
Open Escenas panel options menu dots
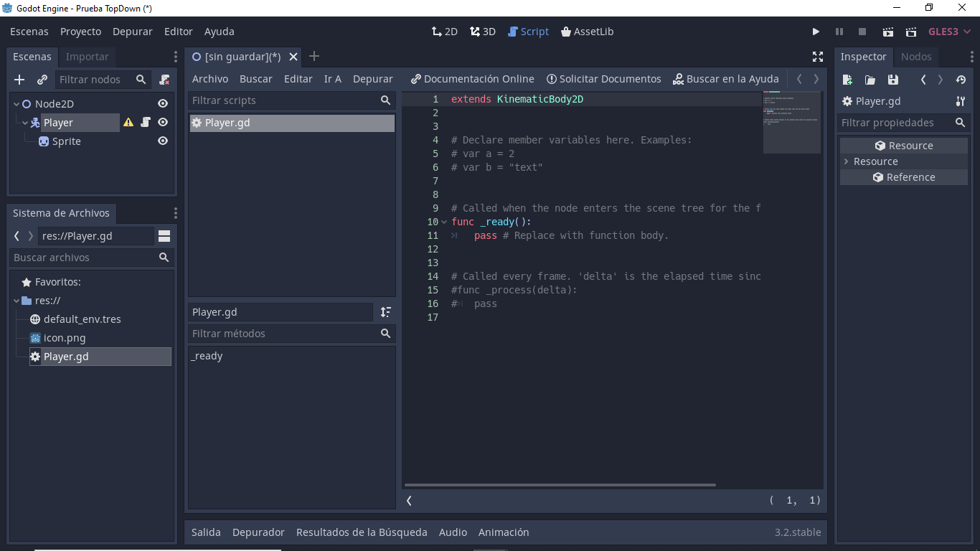[x=176, y=57]
